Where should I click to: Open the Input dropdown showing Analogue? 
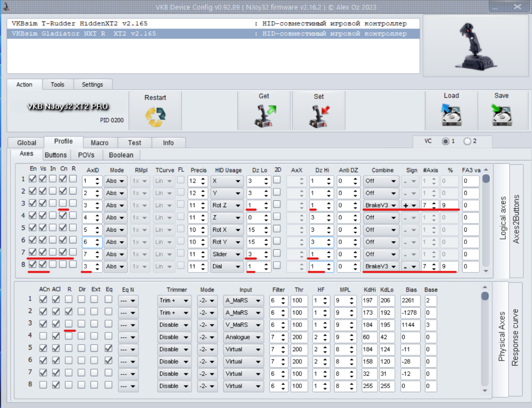pos(243,337)
